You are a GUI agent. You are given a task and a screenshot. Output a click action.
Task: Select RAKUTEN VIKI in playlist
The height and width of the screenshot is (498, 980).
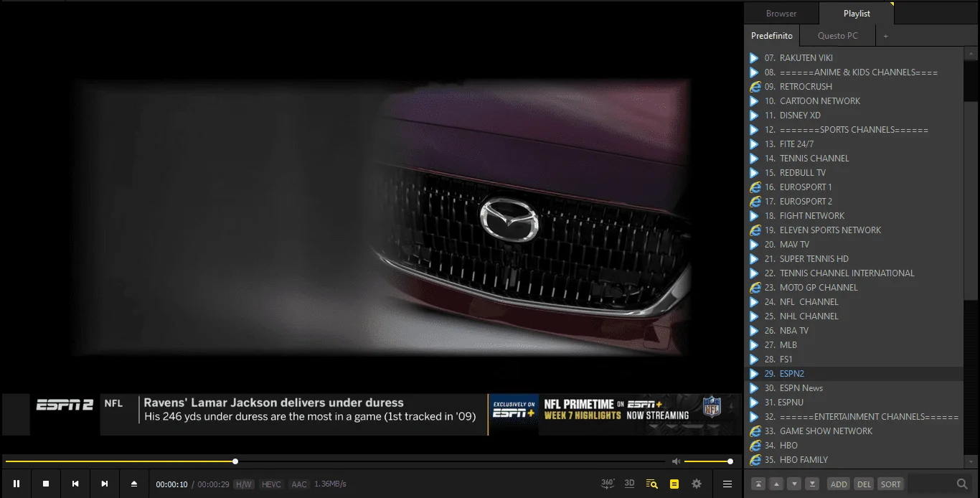point(855,58)
